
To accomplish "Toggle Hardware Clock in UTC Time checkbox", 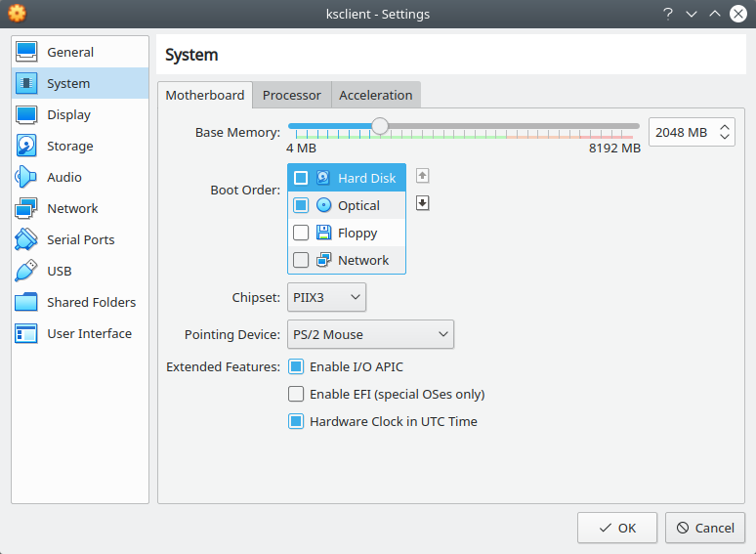I will [296, 421].
